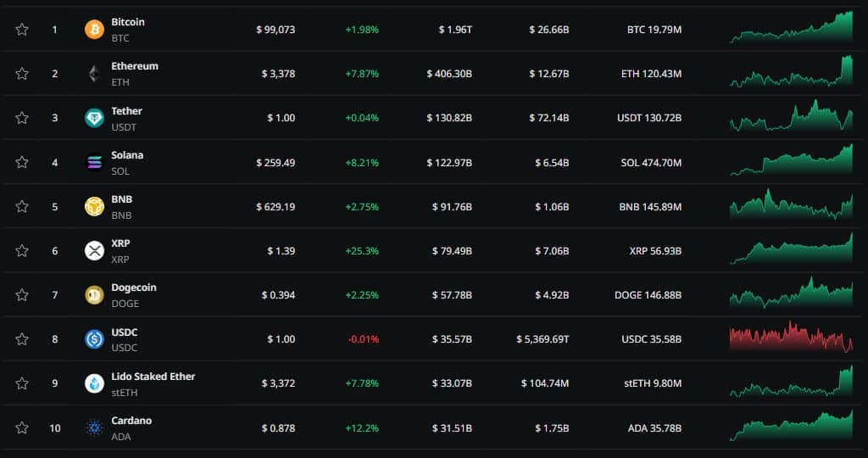Select the Dogecoin supply DOGE 146.88B

(x=648, y=295)
